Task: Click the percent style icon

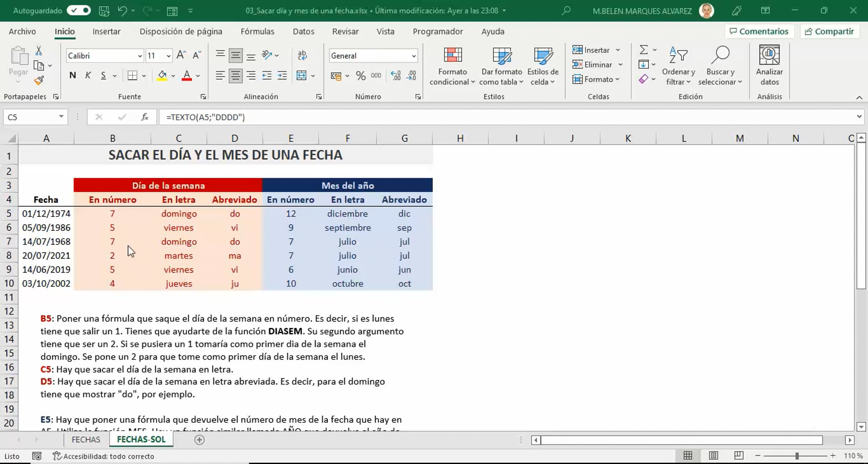Action: 360,76
